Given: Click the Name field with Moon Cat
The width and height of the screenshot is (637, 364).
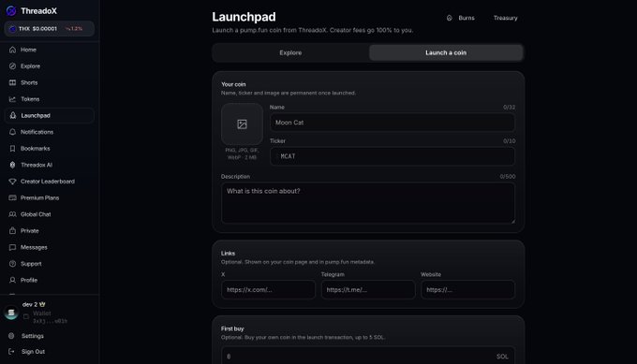Looking at the screenshot, I should point(393,123).
